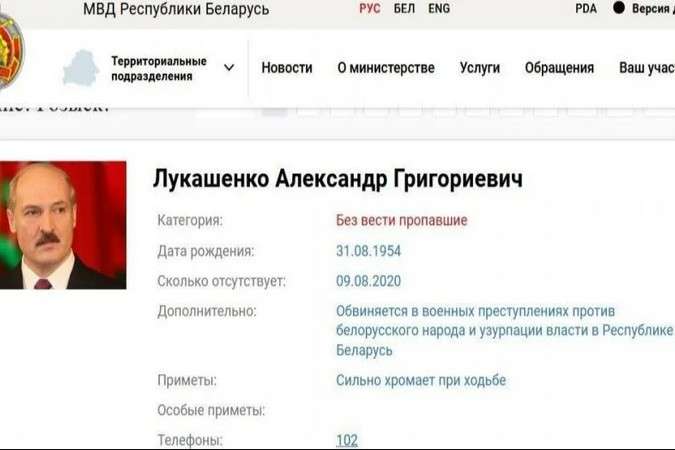This screenshot has width=675, height=450.
Task: Open the PDA version link
Action: click(x=586, y=9)
